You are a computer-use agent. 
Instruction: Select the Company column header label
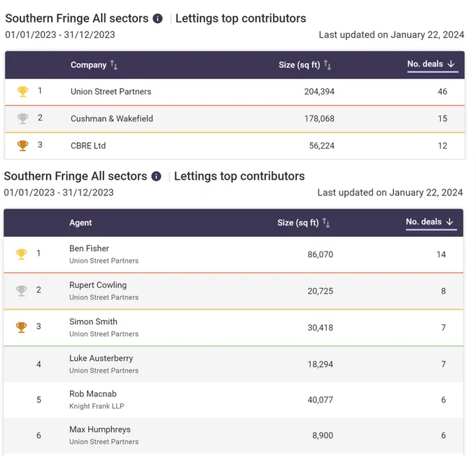(88, 64)
